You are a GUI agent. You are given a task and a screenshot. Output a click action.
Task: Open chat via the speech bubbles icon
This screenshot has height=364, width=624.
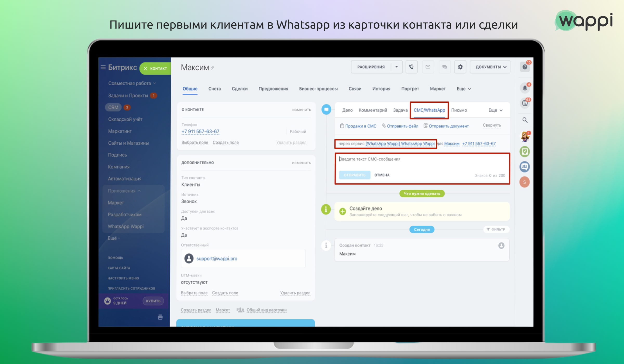(x=444, y=67)
